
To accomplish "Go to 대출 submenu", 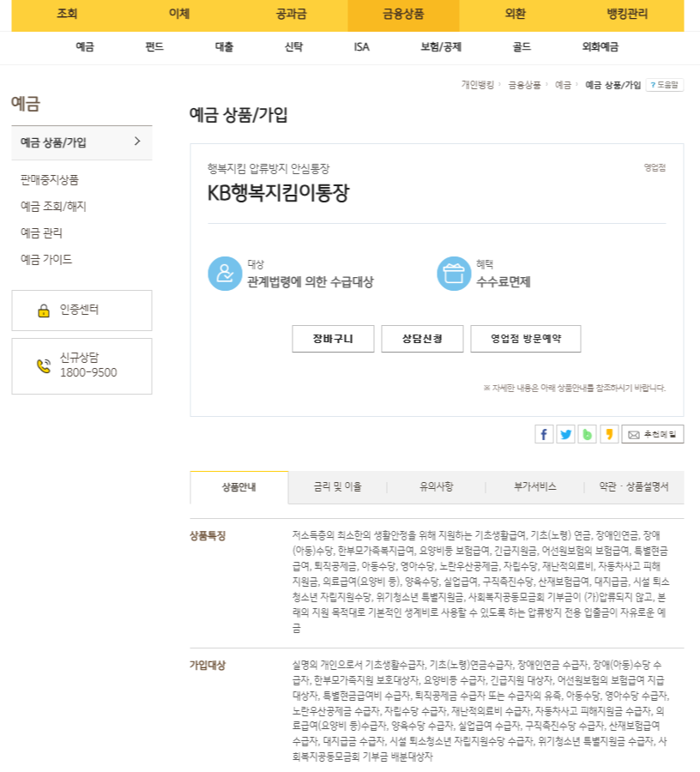I will (x=224, y=47).
